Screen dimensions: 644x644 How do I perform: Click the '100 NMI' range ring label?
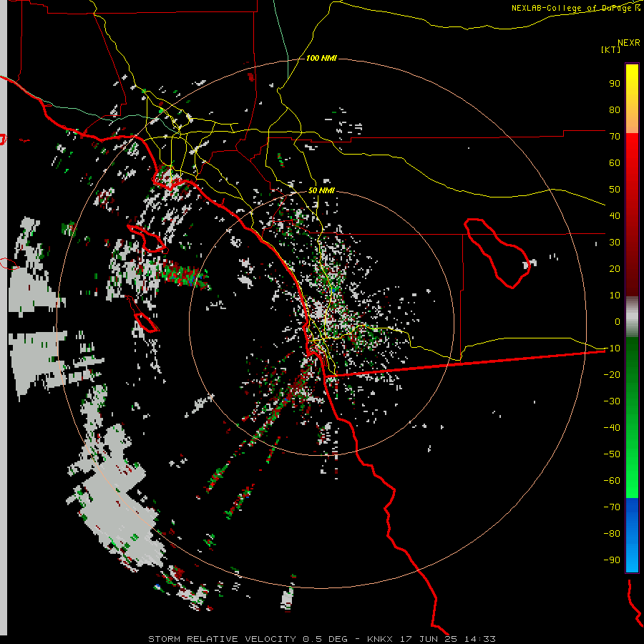click(x=321, y=59)
